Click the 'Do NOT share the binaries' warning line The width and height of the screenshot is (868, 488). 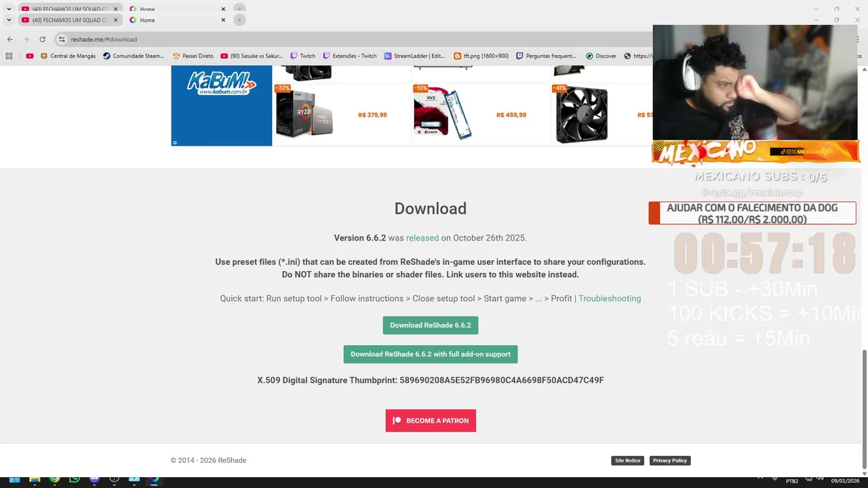(x=431, y=274)
